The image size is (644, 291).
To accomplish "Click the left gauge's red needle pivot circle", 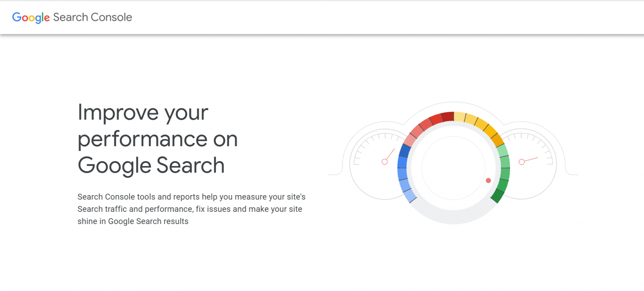I will (x=384, y=162).
